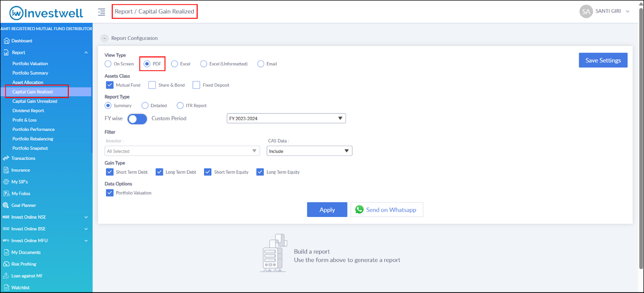Uncheck Long Term Debt gain type
This screenshot has height=293, width=644.
tap(159, 172)
